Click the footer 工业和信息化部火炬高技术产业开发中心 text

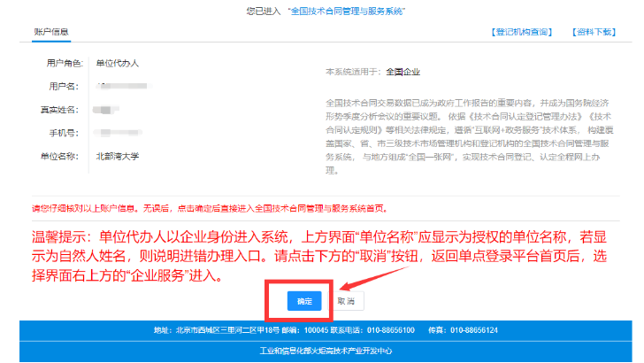[321, 351]
